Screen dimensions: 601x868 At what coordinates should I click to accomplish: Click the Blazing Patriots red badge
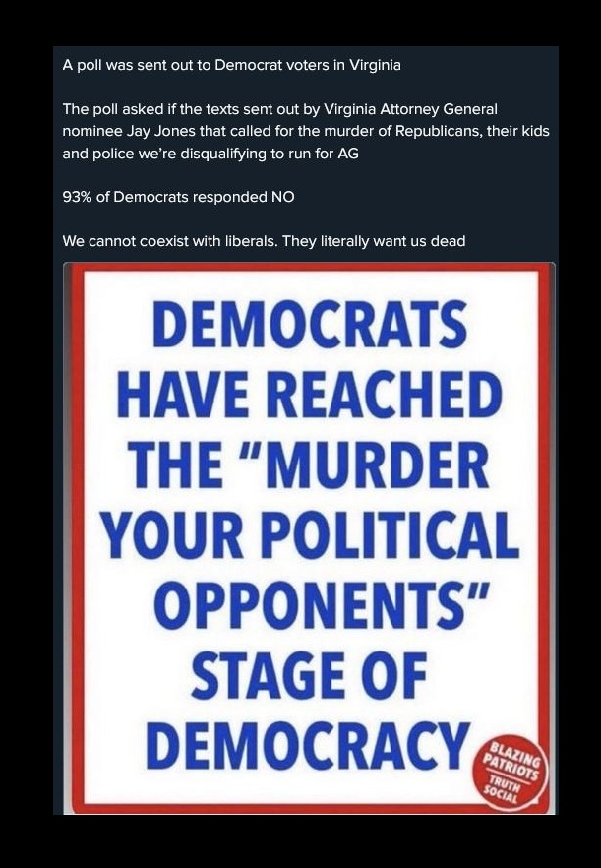pos(511,772)
